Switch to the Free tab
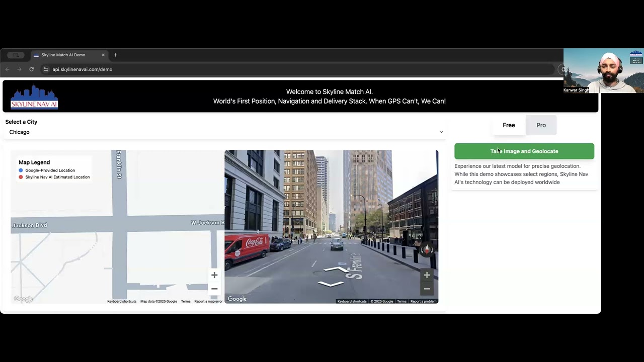The image size is (644, 362). point(509,125)
